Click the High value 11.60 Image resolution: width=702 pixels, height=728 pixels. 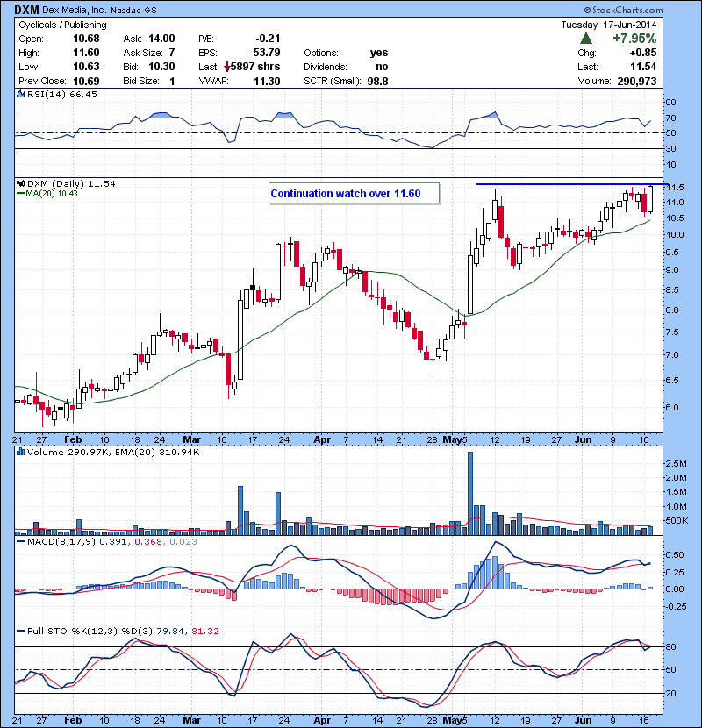pyautogui.click(x=86, y=53)
